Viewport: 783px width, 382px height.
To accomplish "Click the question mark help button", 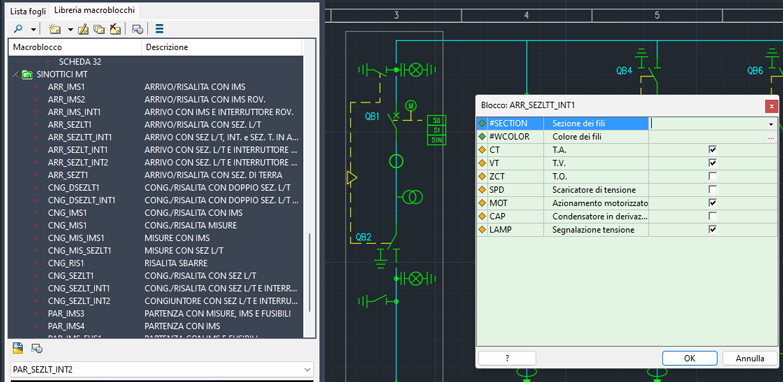I will point(507,358).
